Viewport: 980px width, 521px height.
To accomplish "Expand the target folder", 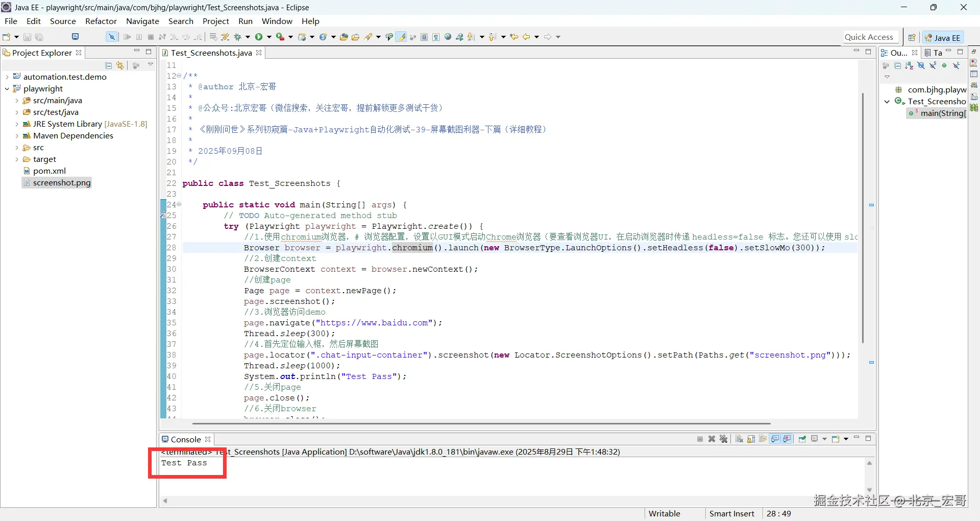I will pos(16,159).
